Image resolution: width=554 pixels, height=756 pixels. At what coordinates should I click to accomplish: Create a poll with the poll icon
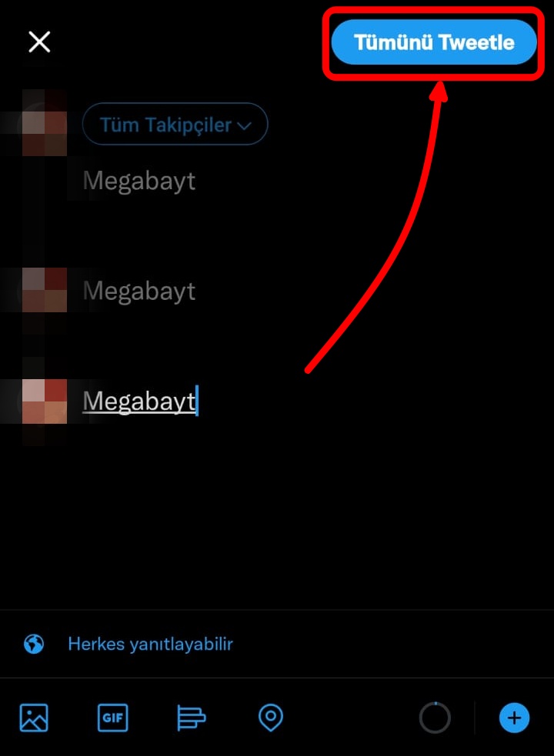coord(192,718)
